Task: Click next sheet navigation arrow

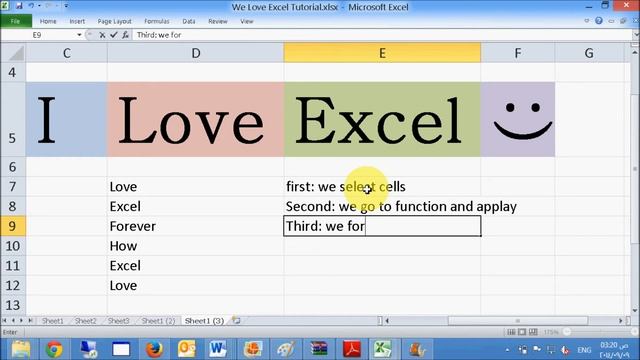Action: pos(21,321)
